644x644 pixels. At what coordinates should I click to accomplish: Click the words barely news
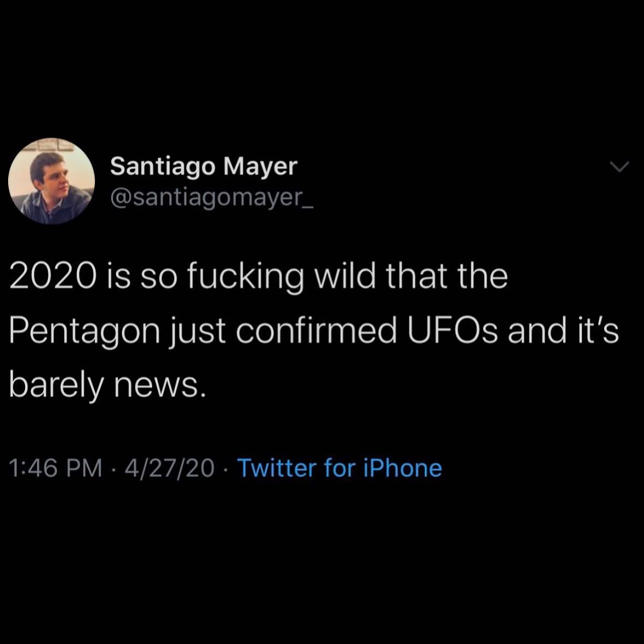[x=108, y=385]
